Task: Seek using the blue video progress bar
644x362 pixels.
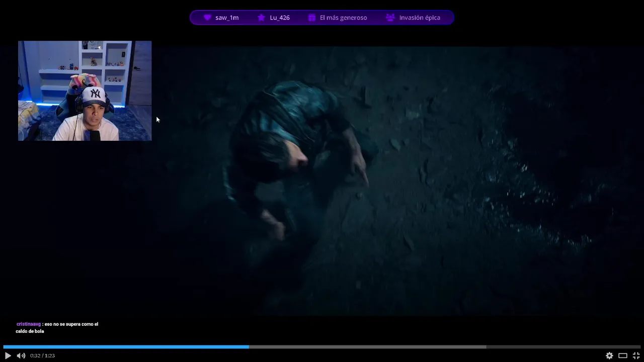Action: tap(322, 347)
